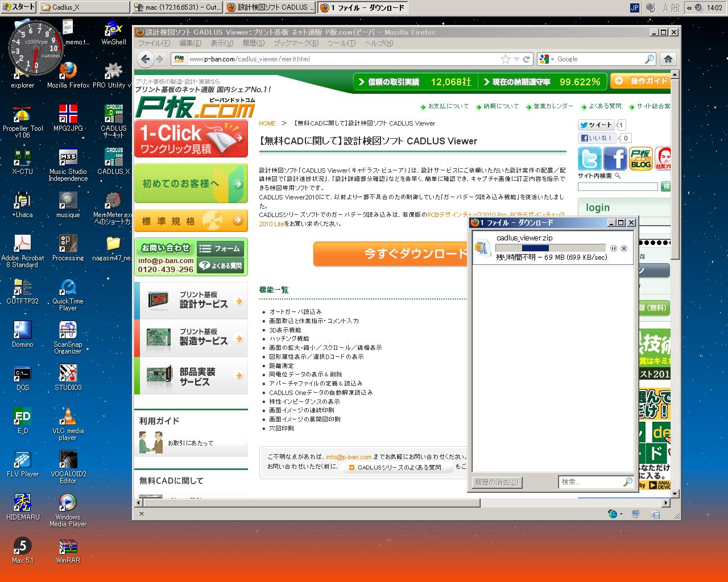Open the HIDEMARU editor icon

pyautogui.click(x=23, y=507)
